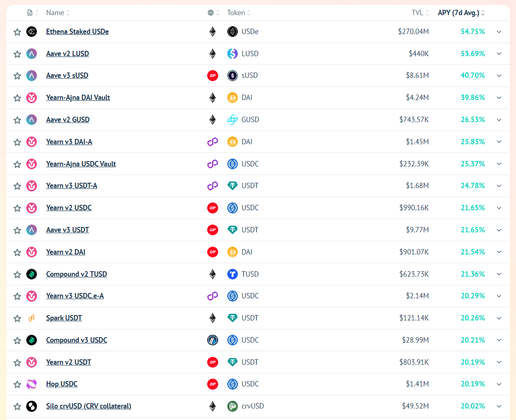This screenshot has height=420, width=516.
Task: Click Optimism icon in Hop USDC row
Action: pos(212,384)
